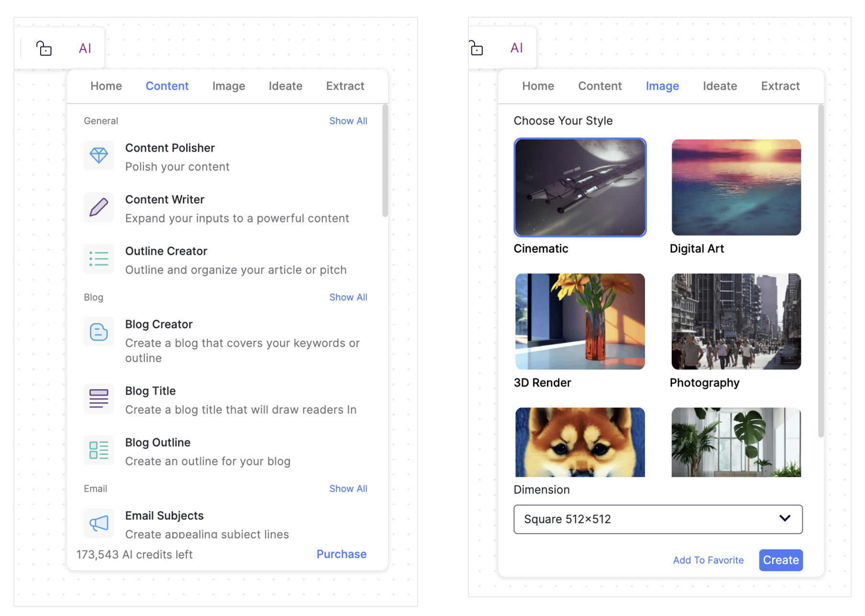
Task: Click the Email Subjects megaphone icon
Action: 99,523
